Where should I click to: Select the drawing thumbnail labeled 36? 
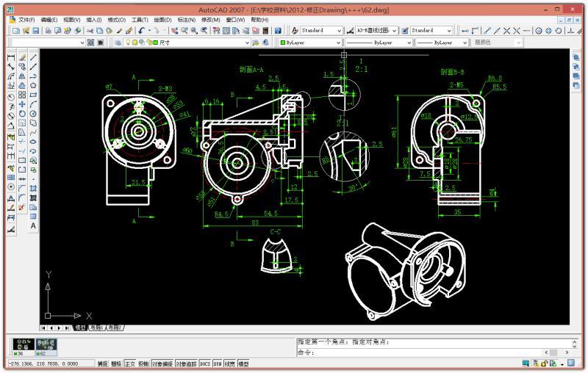coord(24,344)
